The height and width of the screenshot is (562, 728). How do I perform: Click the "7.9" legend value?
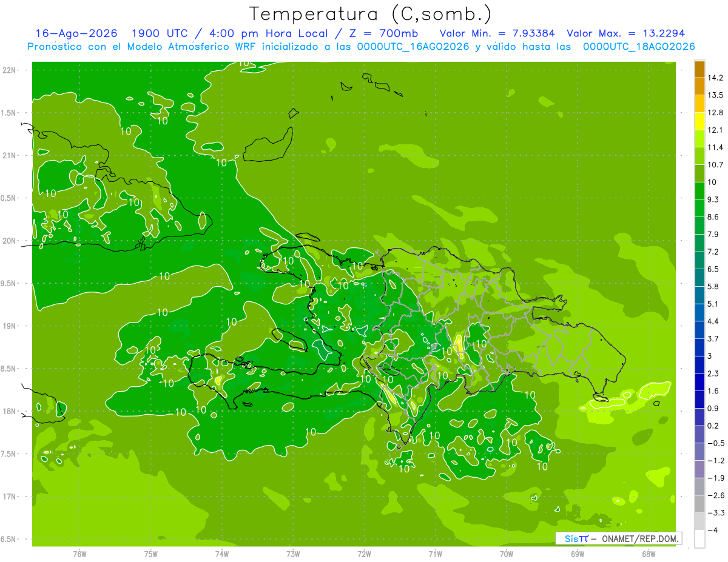pyautogui.click(x=713, y=234)
